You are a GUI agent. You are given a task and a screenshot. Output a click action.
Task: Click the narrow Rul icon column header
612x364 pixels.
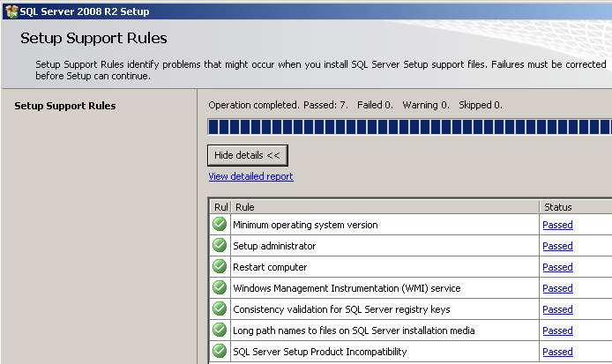(x=221, y=207)
